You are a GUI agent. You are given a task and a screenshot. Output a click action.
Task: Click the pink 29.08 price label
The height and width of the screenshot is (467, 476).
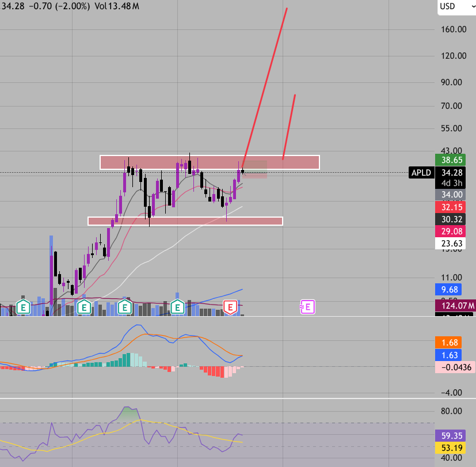451,231
